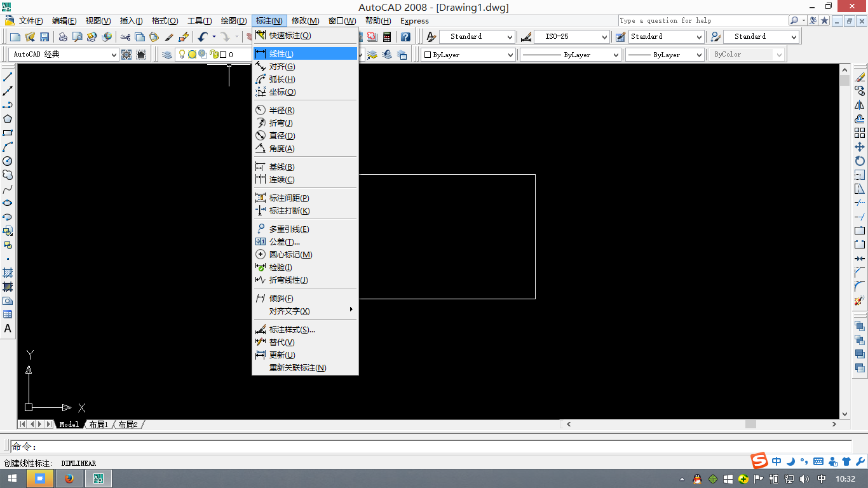868x488 pixels.
Task: Click the vertical scrollbar down arrow
Action: tap(844, 414)
